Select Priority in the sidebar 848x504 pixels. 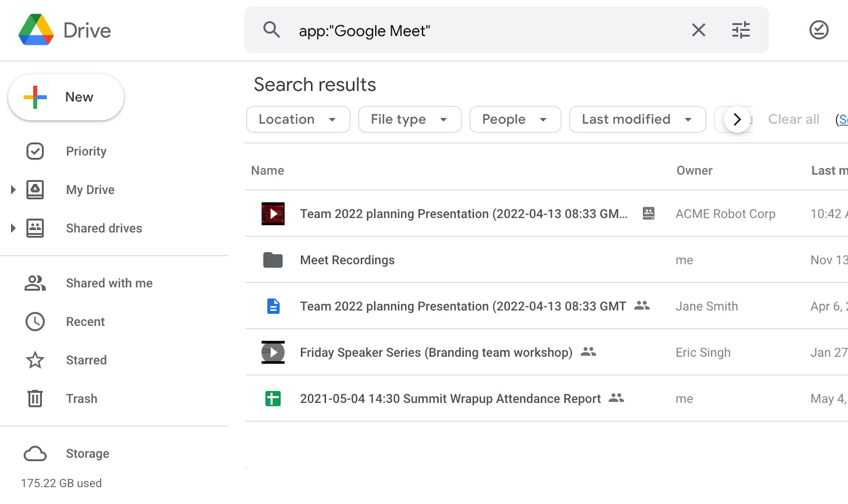coord(86,152)
